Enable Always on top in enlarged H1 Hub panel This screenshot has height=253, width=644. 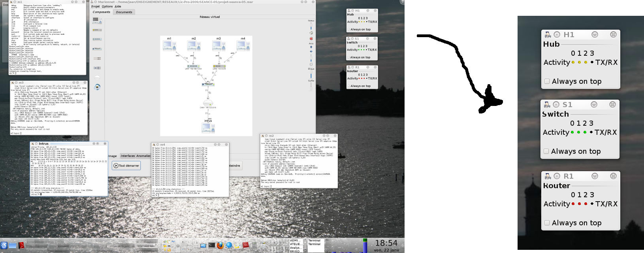[547, 81]
